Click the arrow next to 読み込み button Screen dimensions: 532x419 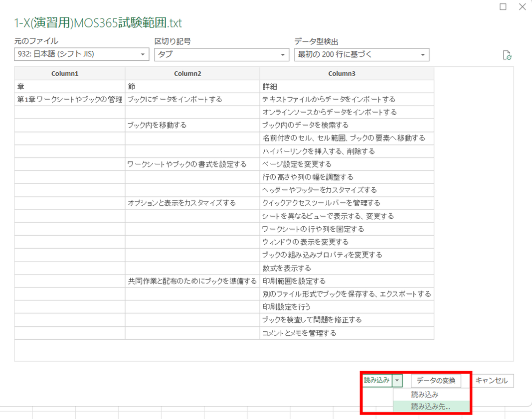397,380
